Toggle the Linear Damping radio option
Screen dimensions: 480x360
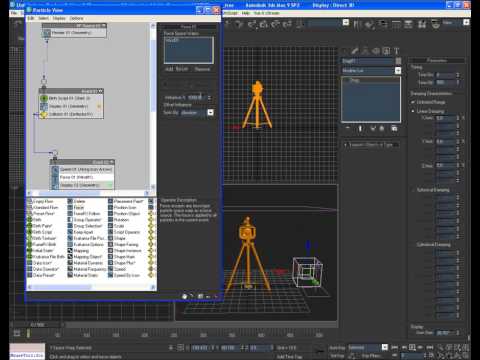[x=413, y=111]
